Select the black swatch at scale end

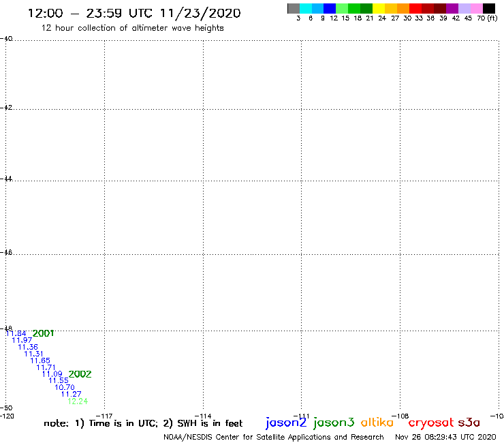pos(489,8)
